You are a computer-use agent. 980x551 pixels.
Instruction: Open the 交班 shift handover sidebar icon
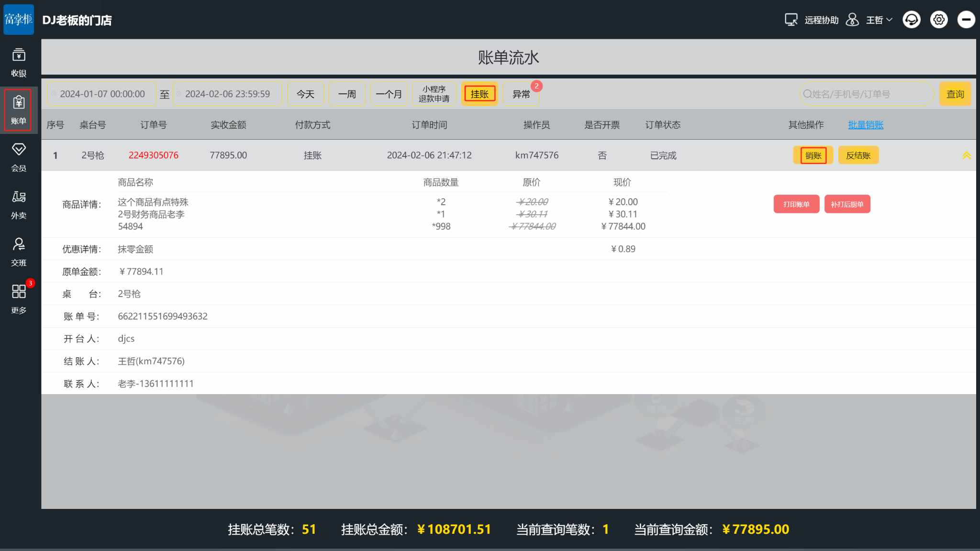coord(19,252)
